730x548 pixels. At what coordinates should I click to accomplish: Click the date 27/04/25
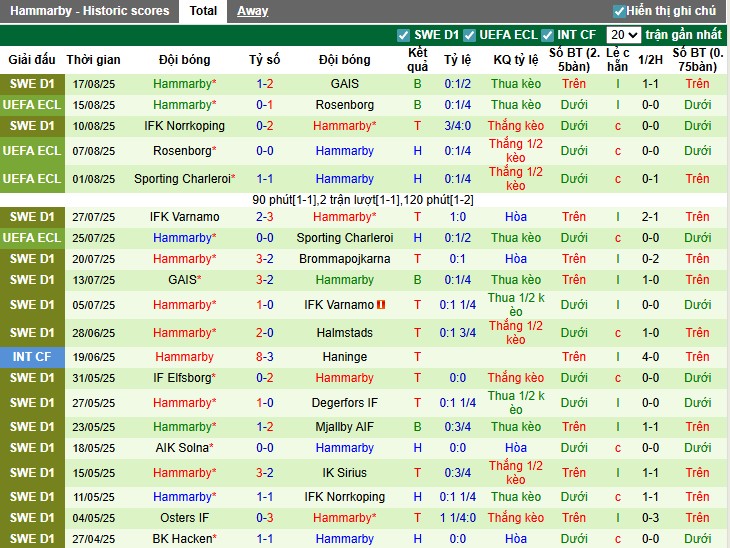94,539
